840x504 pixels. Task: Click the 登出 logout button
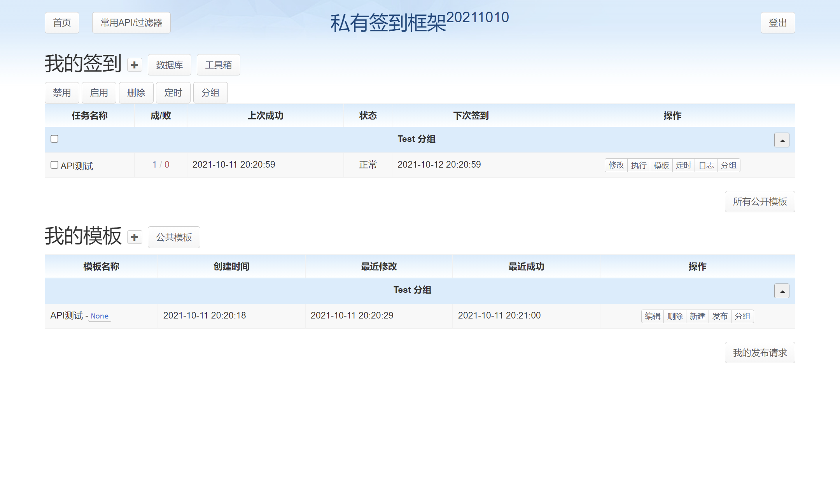(x=778, y=23)
